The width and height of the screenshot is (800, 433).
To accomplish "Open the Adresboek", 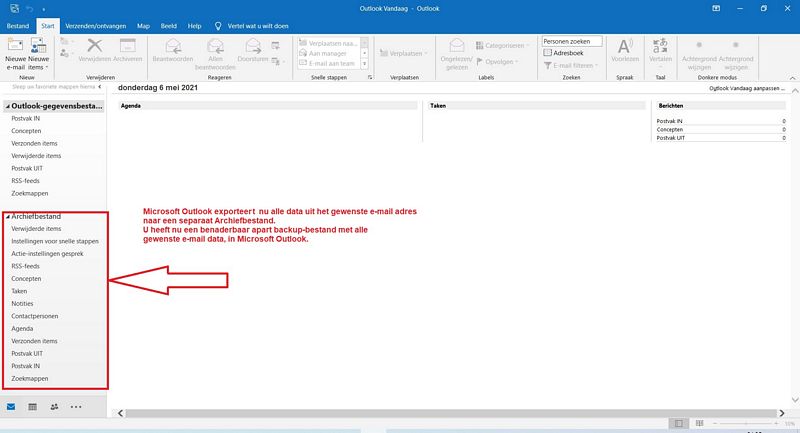I will 563,53.
